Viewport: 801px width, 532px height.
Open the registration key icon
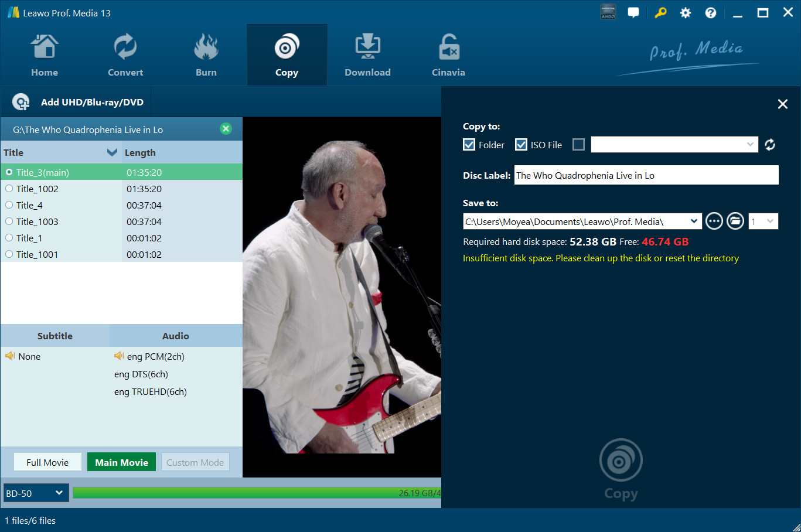point(660,13)
